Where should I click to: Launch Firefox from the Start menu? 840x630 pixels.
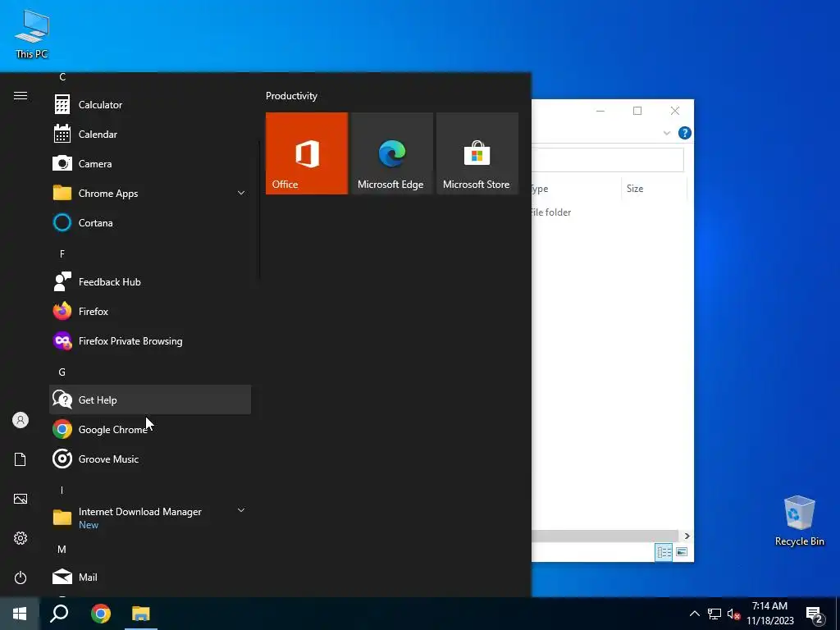[x=150, y=311]
